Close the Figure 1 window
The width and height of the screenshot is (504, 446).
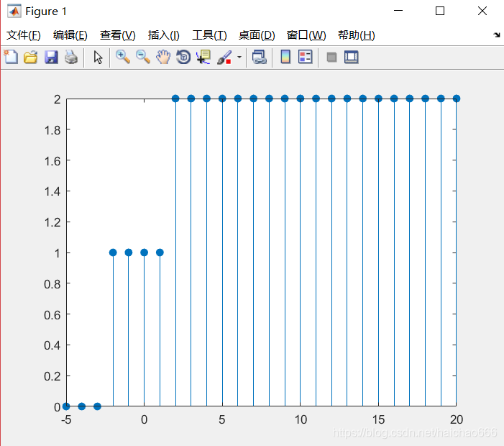(482, 11)
